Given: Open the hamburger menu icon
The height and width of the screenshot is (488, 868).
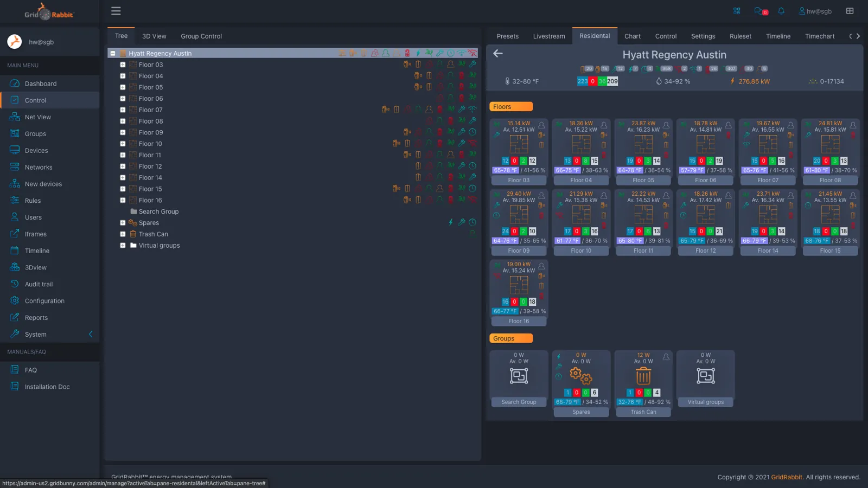Looking at the screenshot, I should [116, 11].
